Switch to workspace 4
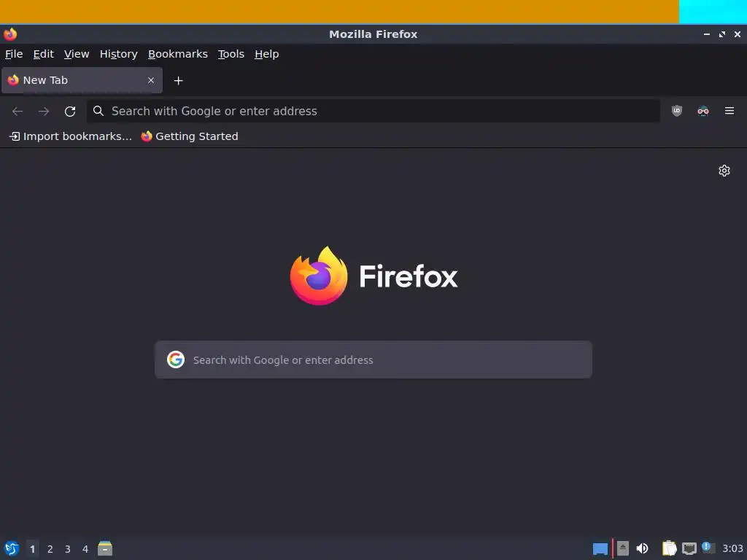Screen dimensions: 747x560 coord(85,549)
